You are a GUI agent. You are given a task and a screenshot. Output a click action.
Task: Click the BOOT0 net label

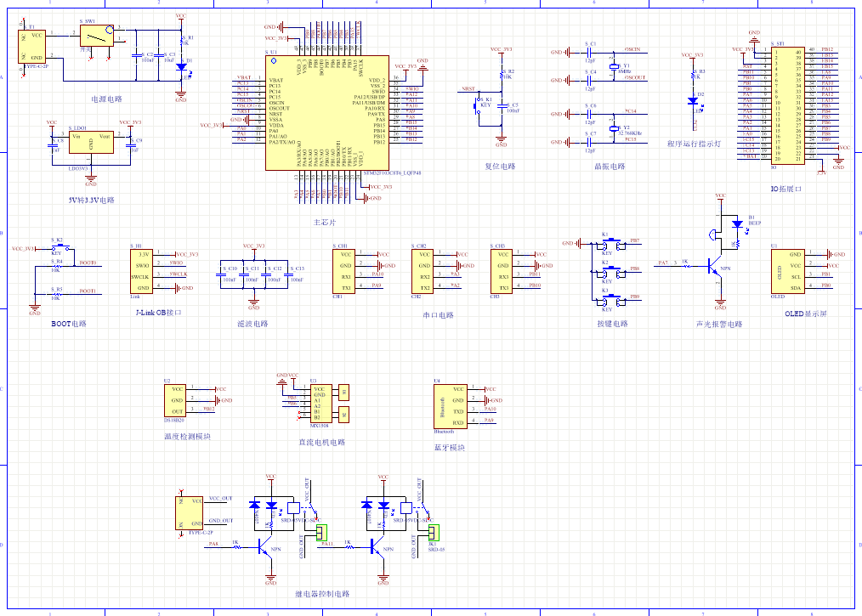[88, 263]
